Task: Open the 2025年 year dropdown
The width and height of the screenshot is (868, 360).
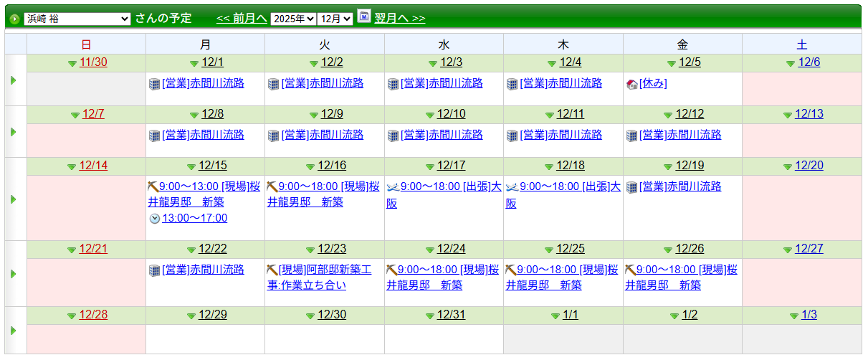Action: coord(293,19)
